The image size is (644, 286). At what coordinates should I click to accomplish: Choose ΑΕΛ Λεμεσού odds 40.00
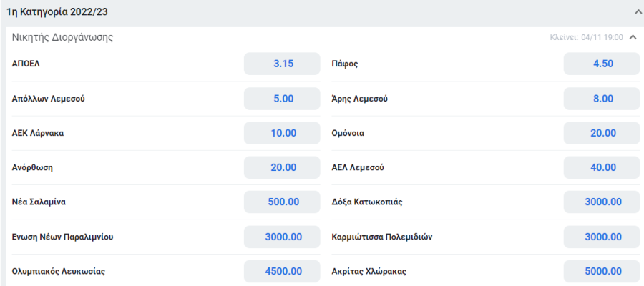tap(602, 167)
